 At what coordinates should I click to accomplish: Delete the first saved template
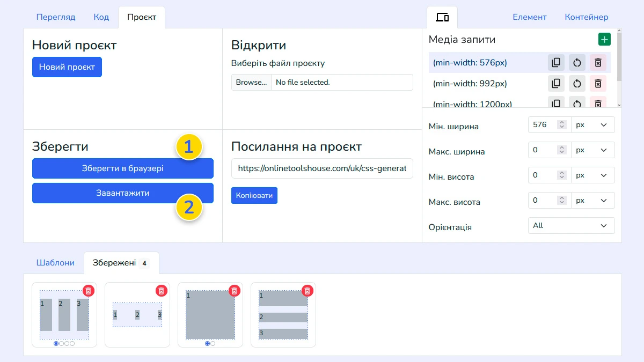pyautogui.click(x=89, y=291)
